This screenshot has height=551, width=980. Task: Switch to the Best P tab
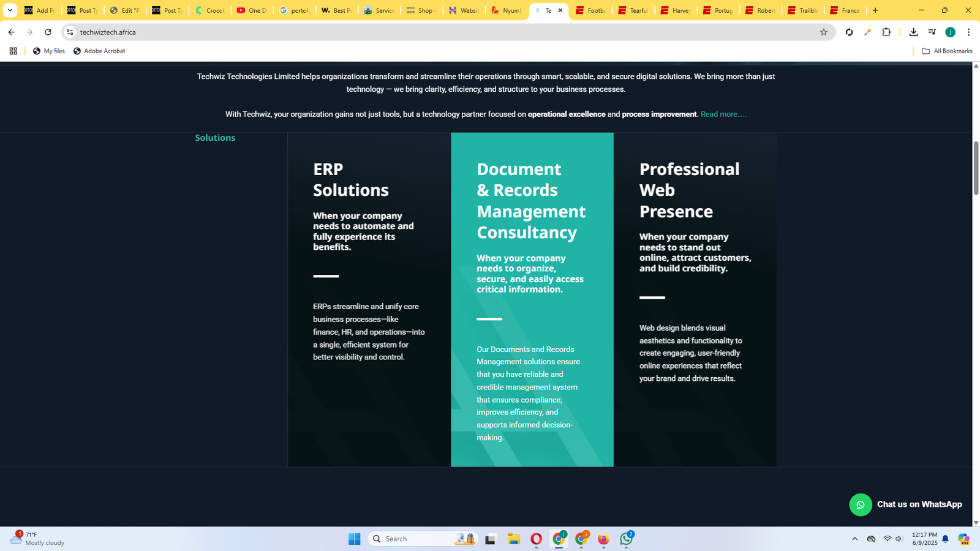click(x=337, y=10)
